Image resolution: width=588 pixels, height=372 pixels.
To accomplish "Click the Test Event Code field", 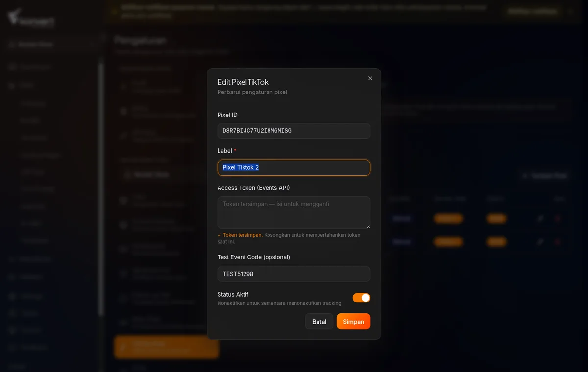I will tap(294, 274).
